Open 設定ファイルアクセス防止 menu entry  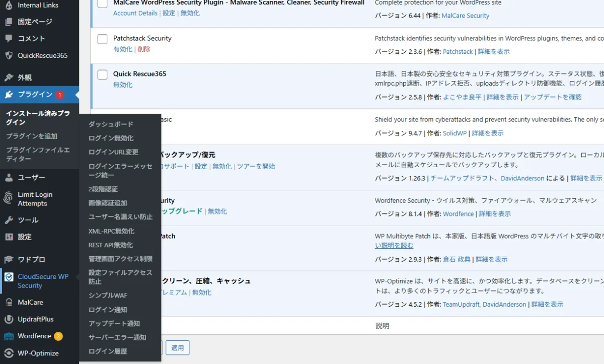(x=120, y=277)
